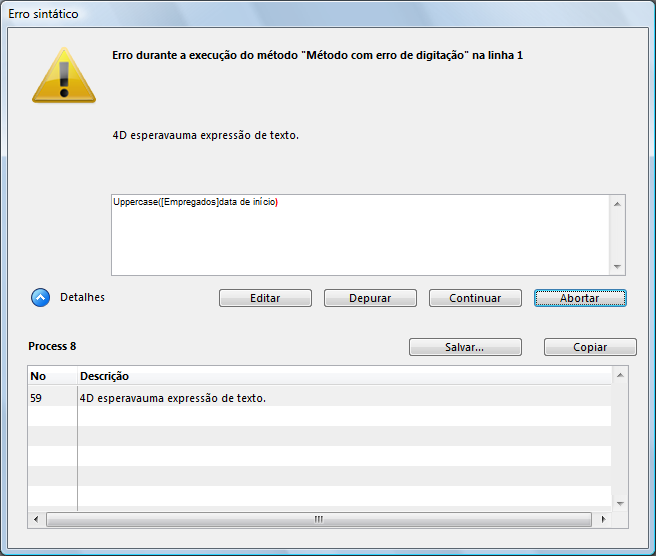Viewport: 656px width, 556px height.
Task: Click the yellow warning triangle icon
Action: (x=64, y=76)
